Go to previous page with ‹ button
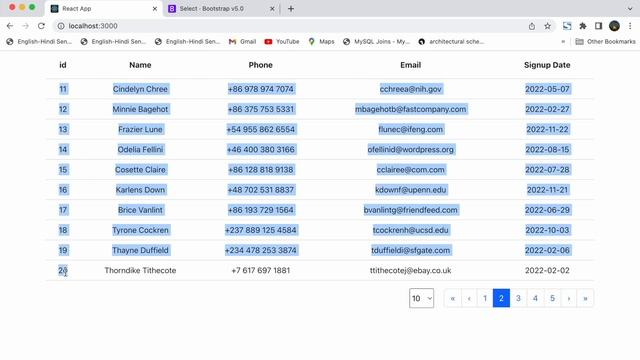This screenshot has width=640, height=360. [469, 298]
